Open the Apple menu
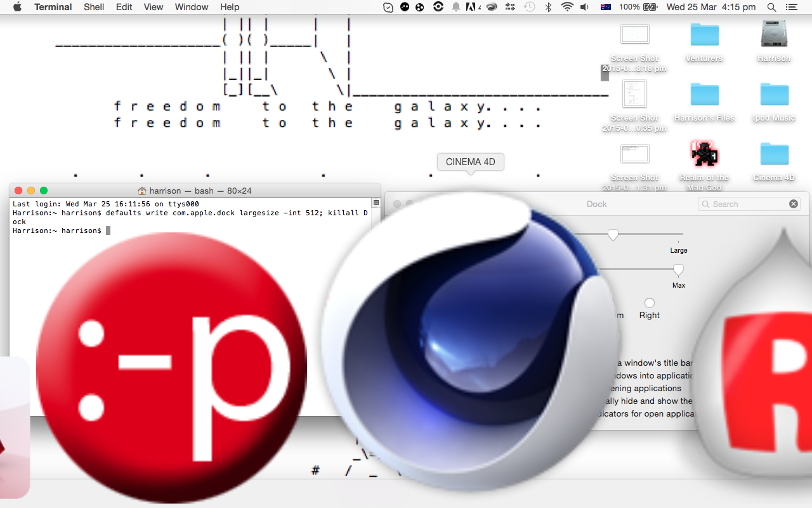Viewport: 812px width, 508px height. coord(17,7)
